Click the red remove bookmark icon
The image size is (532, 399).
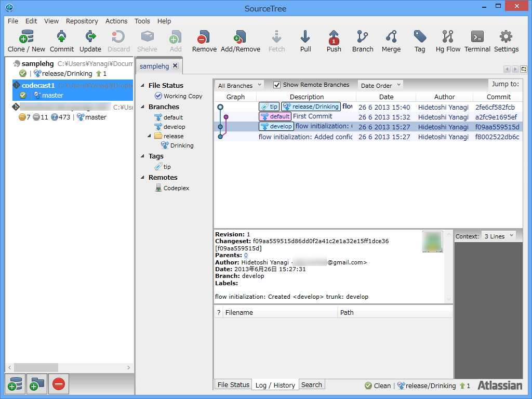coord(59,384)
